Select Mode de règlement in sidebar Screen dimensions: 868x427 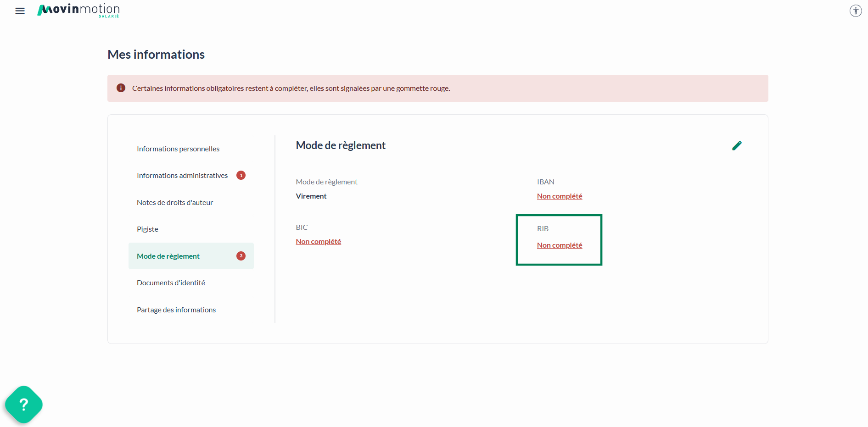168,256
